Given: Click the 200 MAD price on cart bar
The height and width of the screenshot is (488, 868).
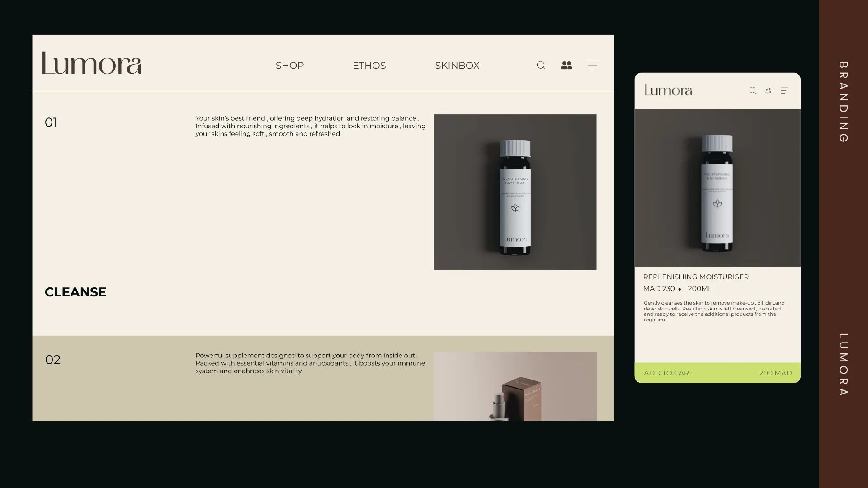Looking at the screenshot, I should tap(775, 373).
